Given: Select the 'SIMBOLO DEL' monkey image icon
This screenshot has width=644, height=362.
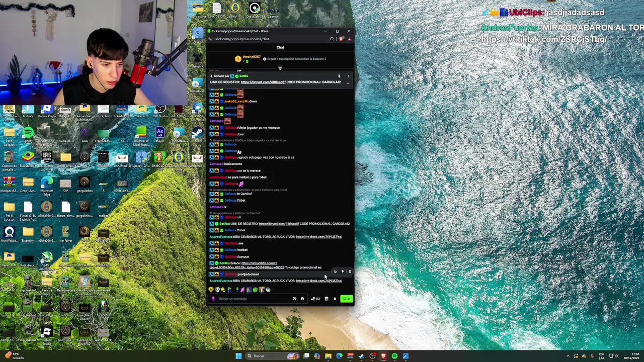Looking at the screenshot, I should pos(159,159).
